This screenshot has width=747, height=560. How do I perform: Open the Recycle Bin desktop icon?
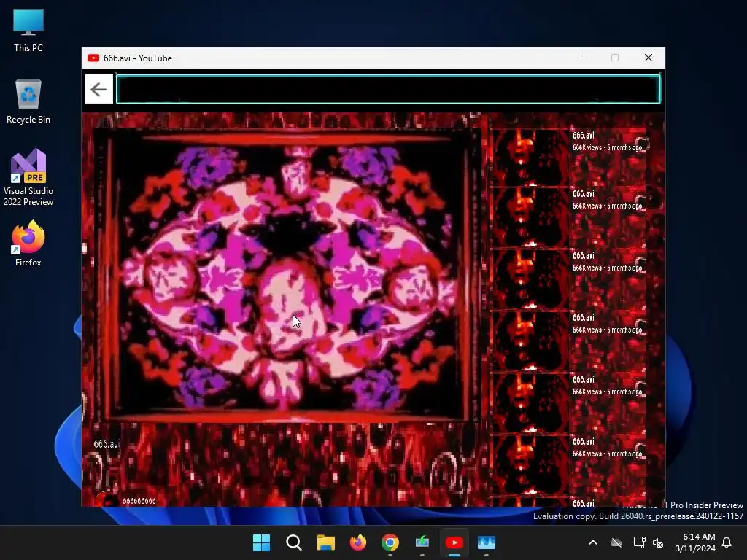(x=28, y=101)
